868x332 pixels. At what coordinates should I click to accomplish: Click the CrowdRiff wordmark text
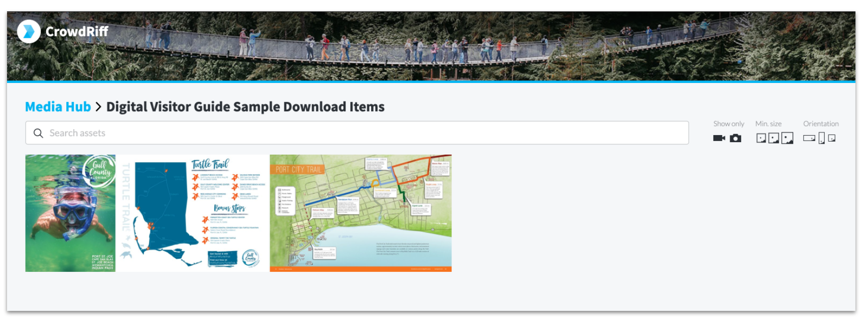[77, 31]
